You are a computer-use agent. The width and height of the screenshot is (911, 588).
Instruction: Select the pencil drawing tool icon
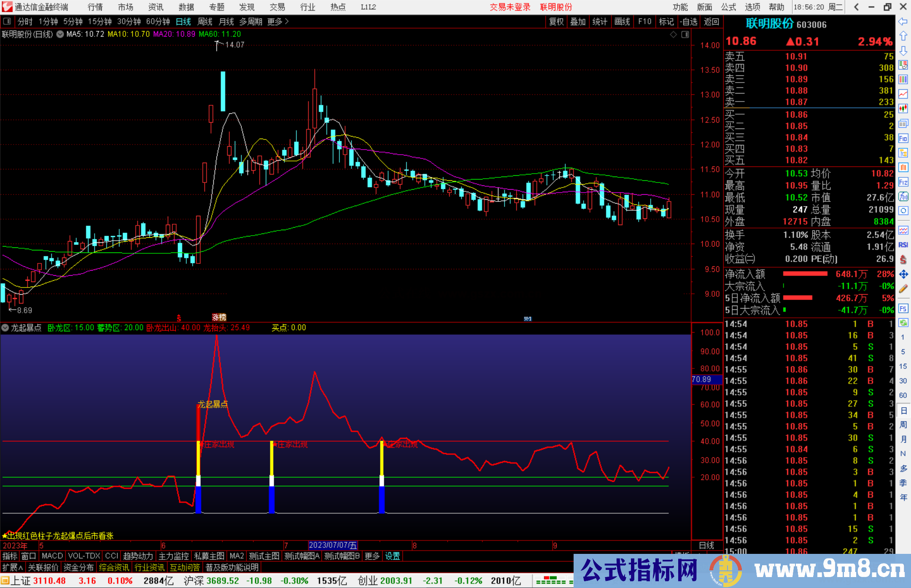pos(903,289)
